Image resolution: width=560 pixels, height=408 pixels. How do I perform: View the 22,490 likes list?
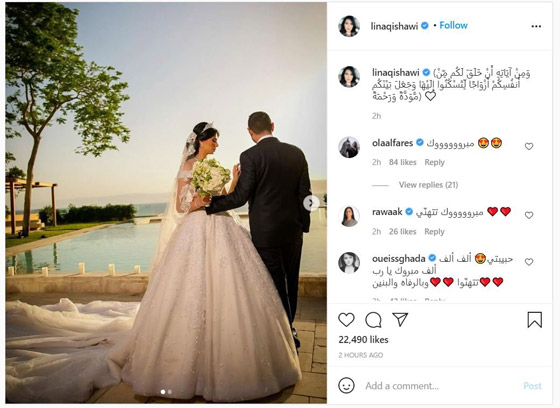(x=363, y=340)
